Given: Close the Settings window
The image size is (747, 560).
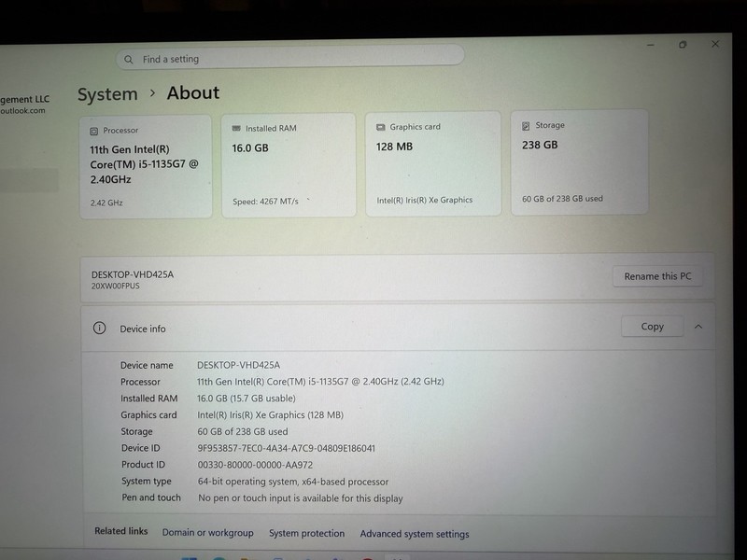Looking at the screenshot, I should [x=715, y=44].
